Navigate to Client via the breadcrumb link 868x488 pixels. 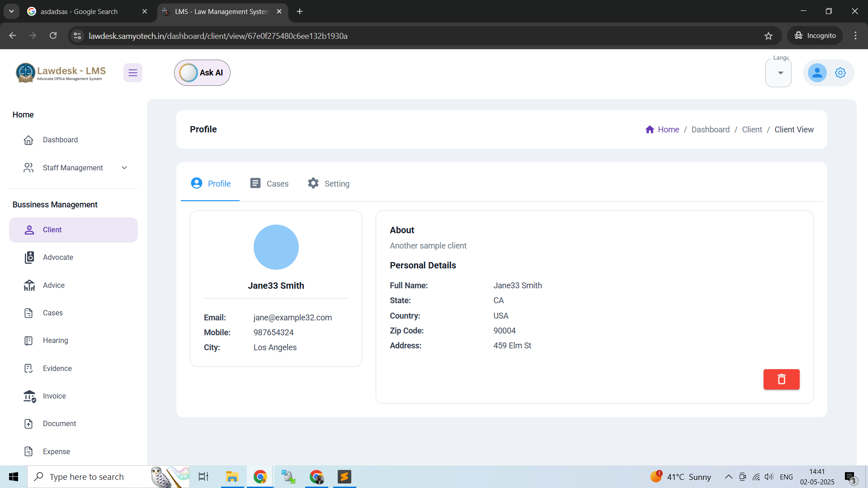coord(752,129)
